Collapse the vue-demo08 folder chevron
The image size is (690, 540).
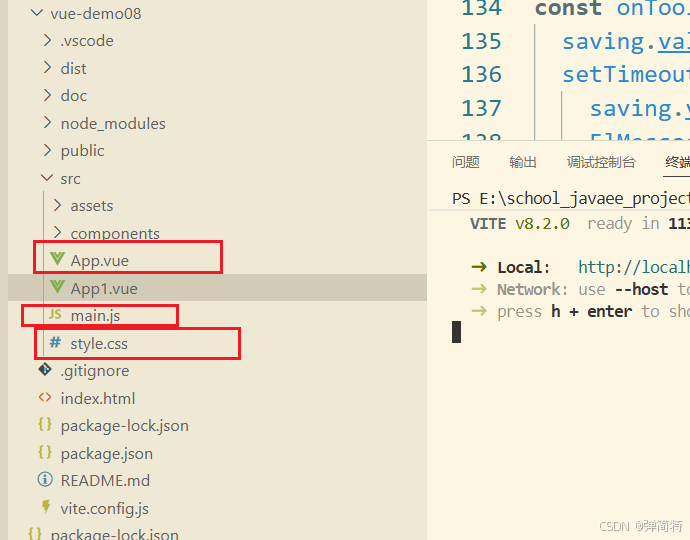pyautogui.click(x=37, y=13)
